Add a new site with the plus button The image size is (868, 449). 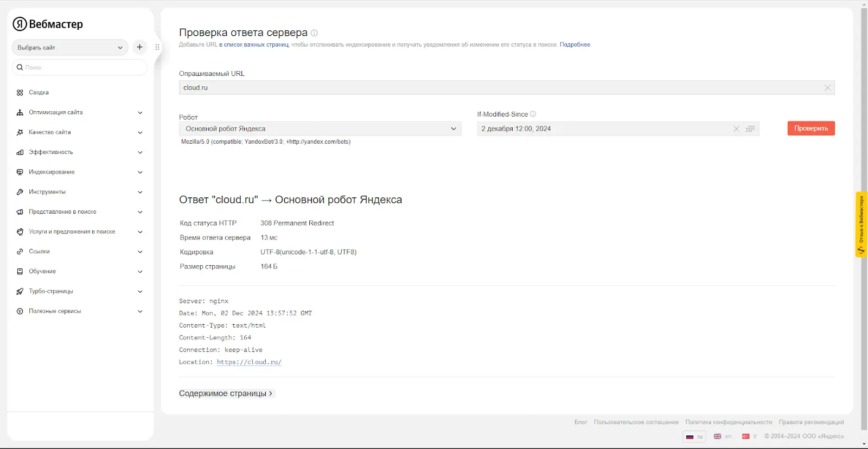pyautogui.click(x=139, y=47)
